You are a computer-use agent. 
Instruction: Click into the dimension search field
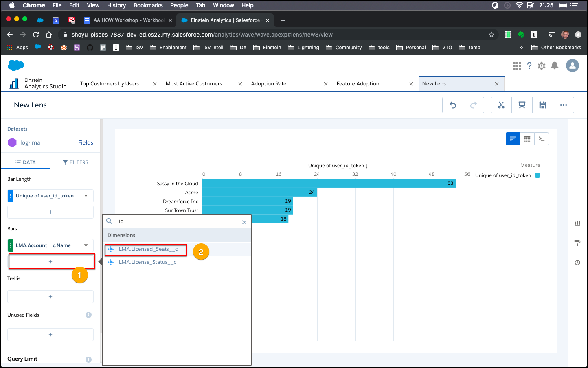178,221
